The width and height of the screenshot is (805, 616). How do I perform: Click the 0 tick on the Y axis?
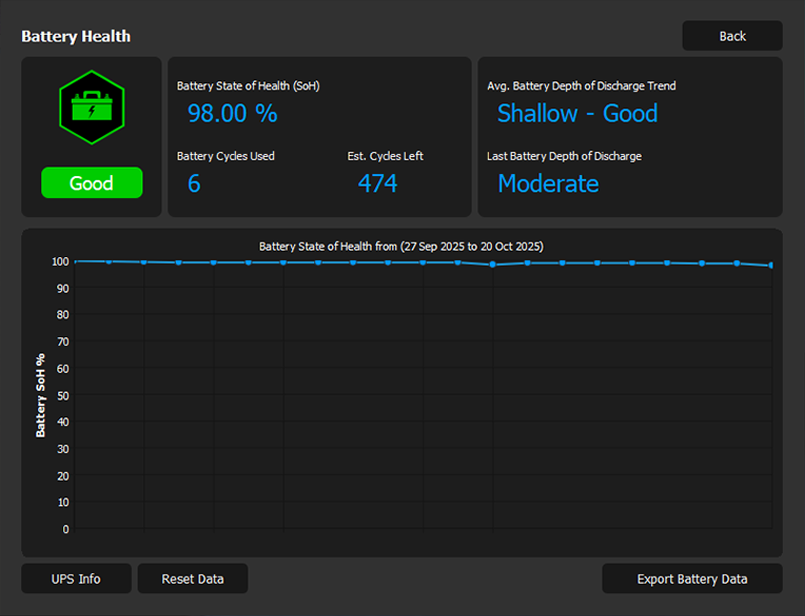tap(66, 529)
